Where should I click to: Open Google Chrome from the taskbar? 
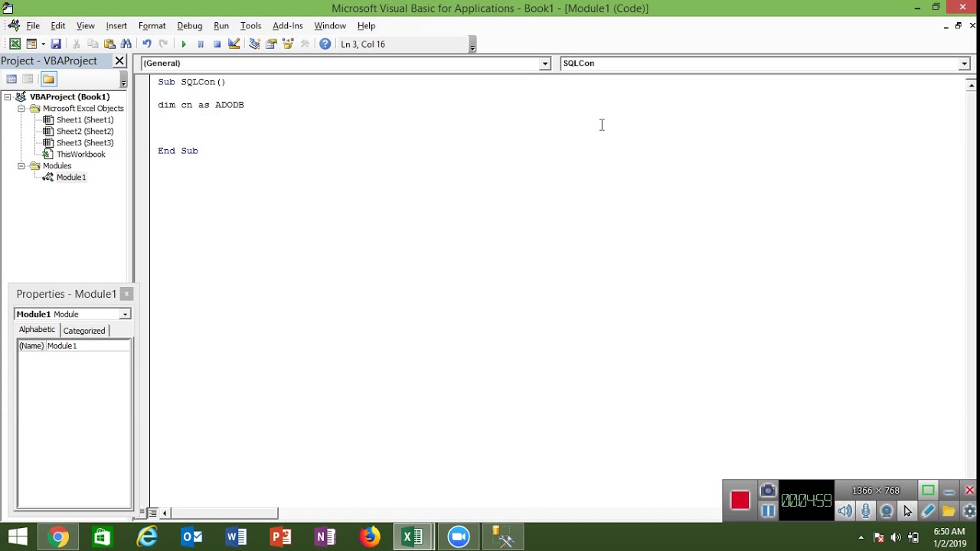coord(58,537)
